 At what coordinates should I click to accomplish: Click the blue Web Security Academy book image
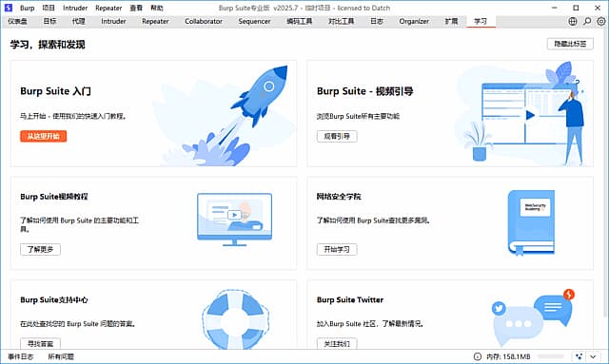pyautogui.click(x=531, y=223)
